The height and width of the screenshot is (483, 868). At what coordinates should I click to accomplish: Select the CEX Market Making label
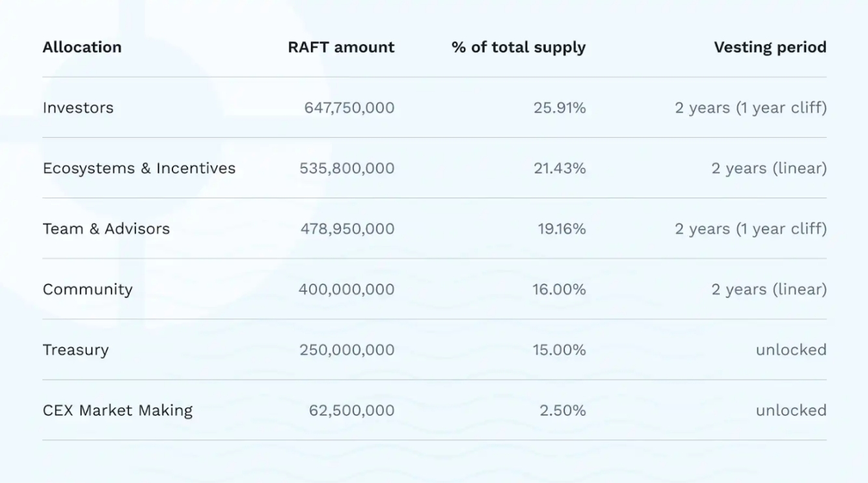pos(117,410)
